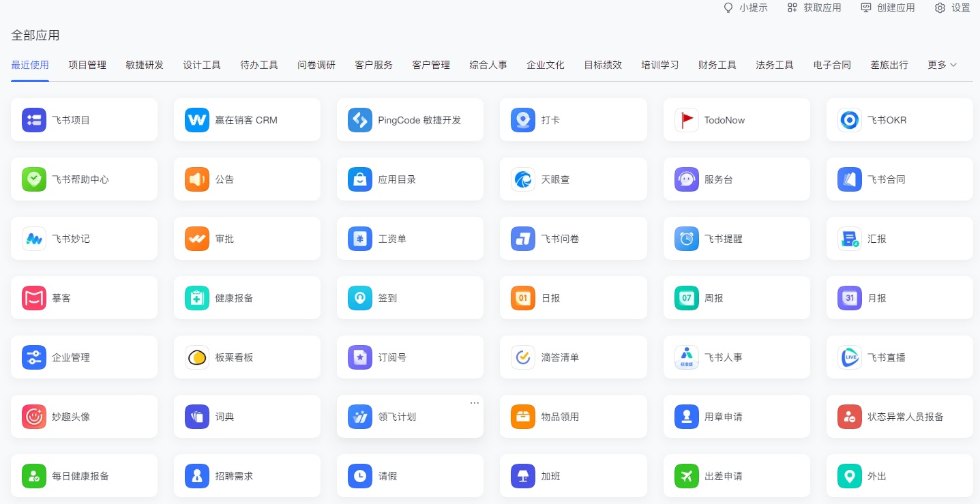This screenshot has height=504, width=980.
Task: Switch to the 项目管理 category tab
Action: tap(87, 65)
